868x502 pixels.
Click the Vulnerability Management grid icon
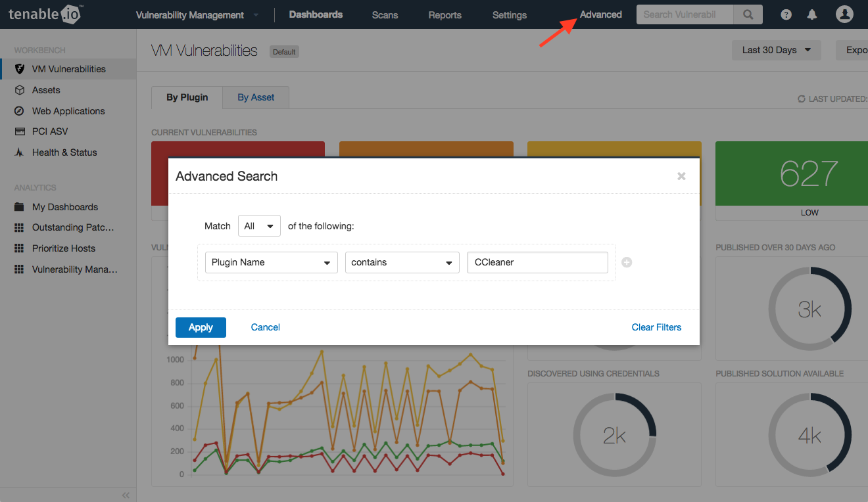click(x=20, y=269)
